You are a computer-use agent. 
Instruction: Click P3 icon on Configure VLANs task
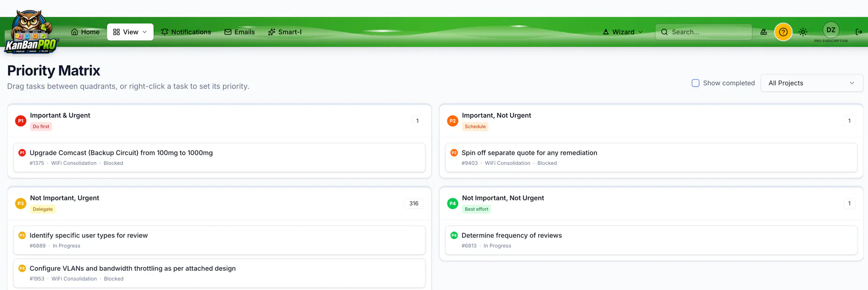click(x=22, y=268)
